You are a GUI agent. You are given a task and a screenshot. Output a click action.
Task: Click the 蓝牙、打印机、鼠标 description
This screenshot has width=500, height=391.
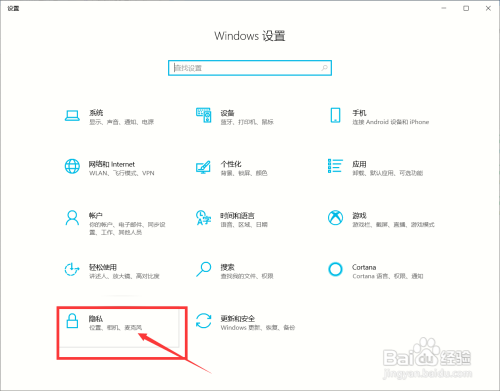(x=247, y=122)
